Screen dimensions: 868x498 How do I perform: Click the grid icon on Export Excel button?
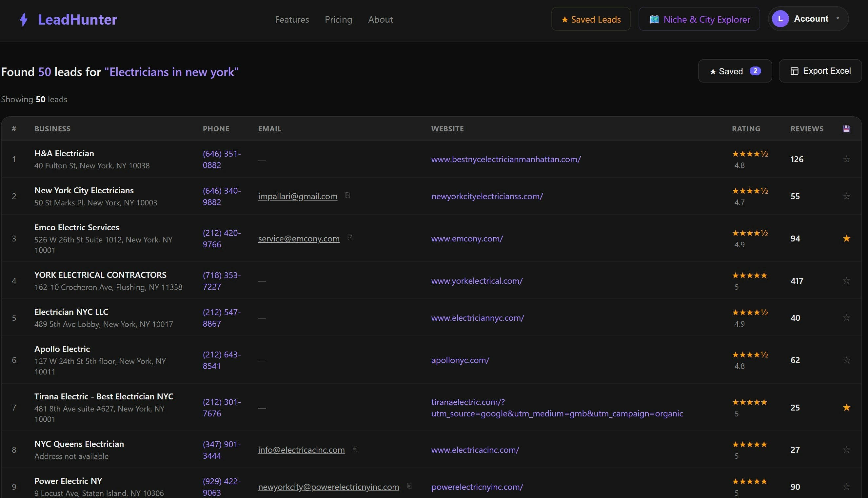pos(795,71)
